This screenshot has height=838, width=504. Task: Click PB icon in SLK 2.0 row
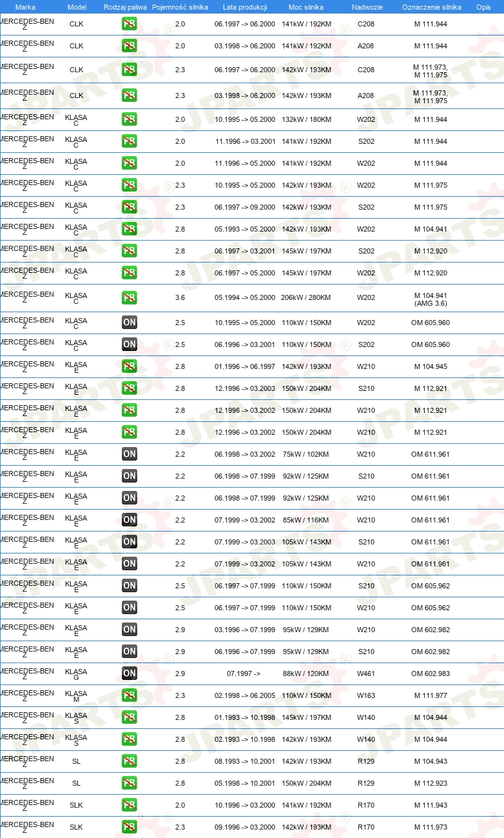[x=129, y=805]
